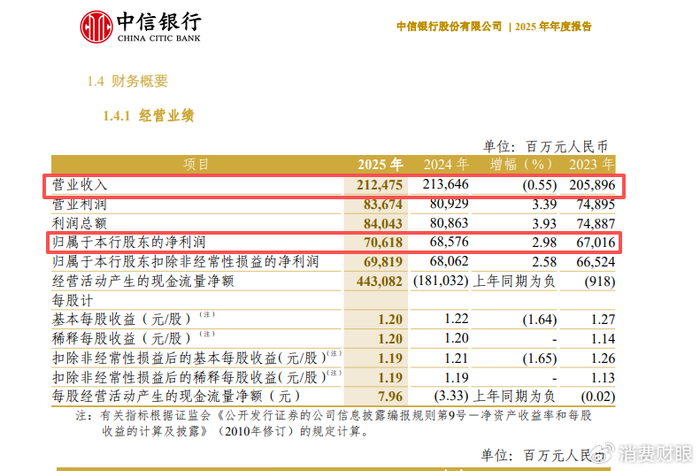The image size is (700, 471).
Task: Select the footnote beginning 注:有关指标根据证监会
Action: (333, 423)
